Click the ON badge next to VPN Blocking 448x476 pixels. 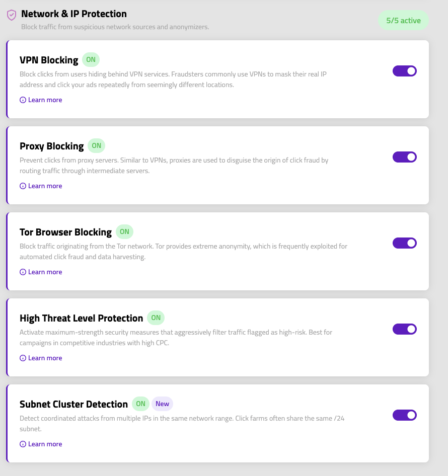pos(91,59)
